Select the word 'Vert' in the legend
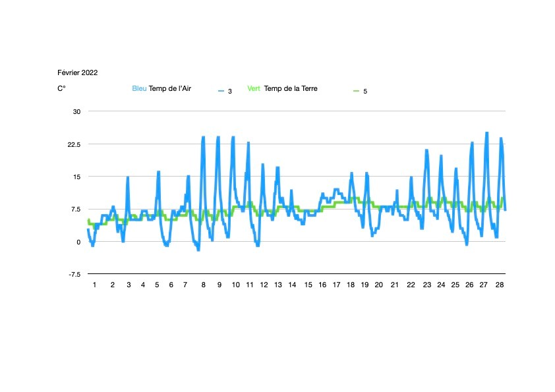Image resolution: width=555 pixels, height=392 pixels. coord(254,88)
